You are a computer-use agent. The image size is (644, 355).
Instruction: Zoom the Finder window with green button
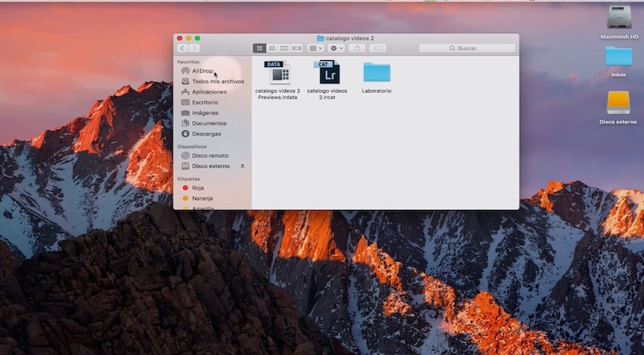click(197, 38)
